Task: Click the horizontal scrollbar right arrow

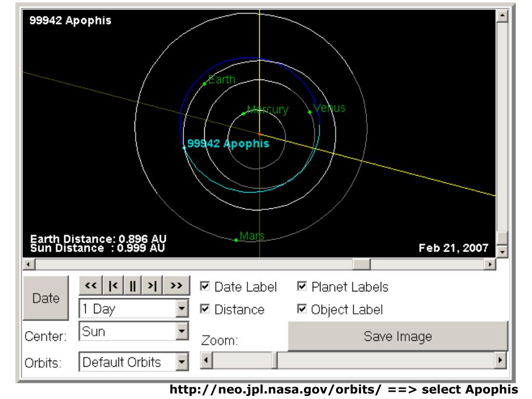Action: tap(489, 264)
